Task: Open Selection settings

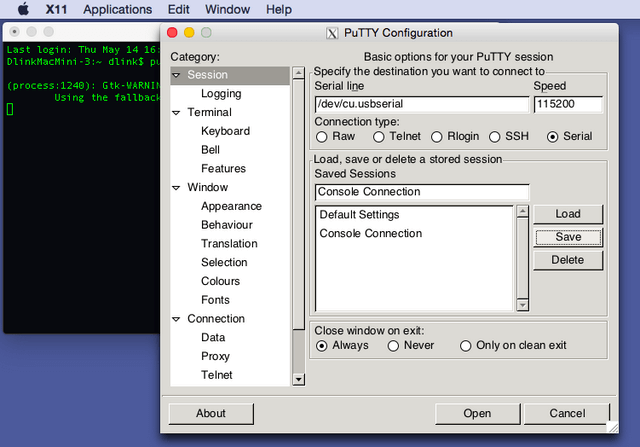Action: click(224, 262)
